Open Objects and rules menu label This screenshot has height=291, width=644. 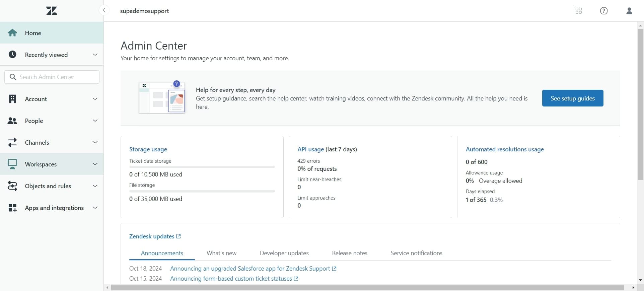pyautogui.click(x=48, y=186)
